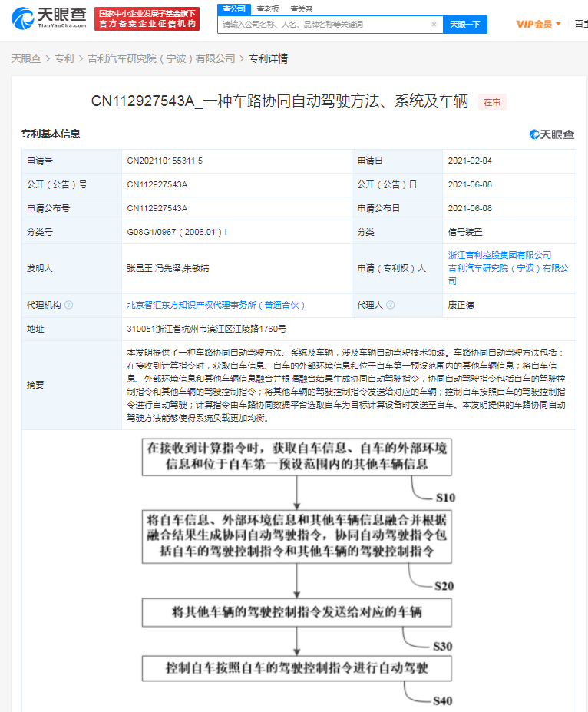Click the 分类 value 信号装置
This screenshot has height=712, width=588.
coord(465,232)
